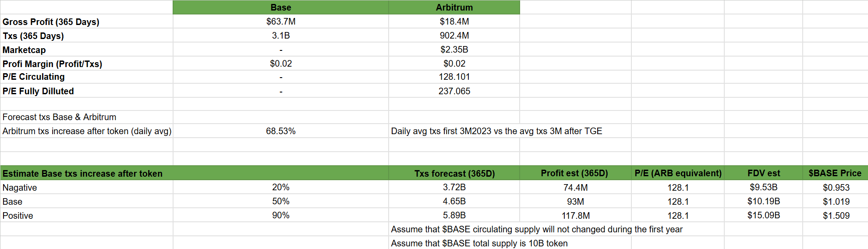This screenshot has height=249, width=868.
Task: Select the txs forecast 4.65B cell
Action: (x=454, y=201)
